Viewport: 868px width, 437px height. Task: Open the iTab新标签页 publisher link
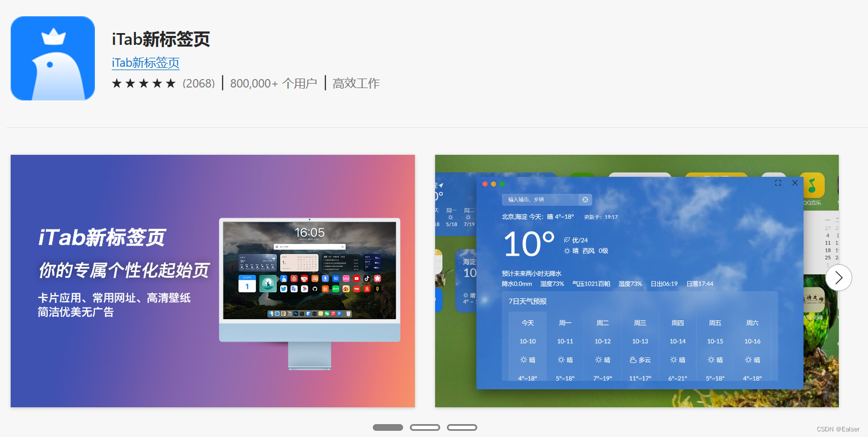[x=145, y=63]
